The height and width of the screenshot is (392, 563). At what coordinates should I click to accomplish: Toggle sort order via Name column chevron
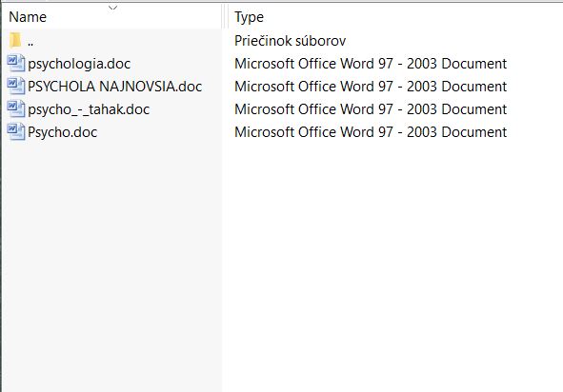pyautogui.click(x=112, y=8)
